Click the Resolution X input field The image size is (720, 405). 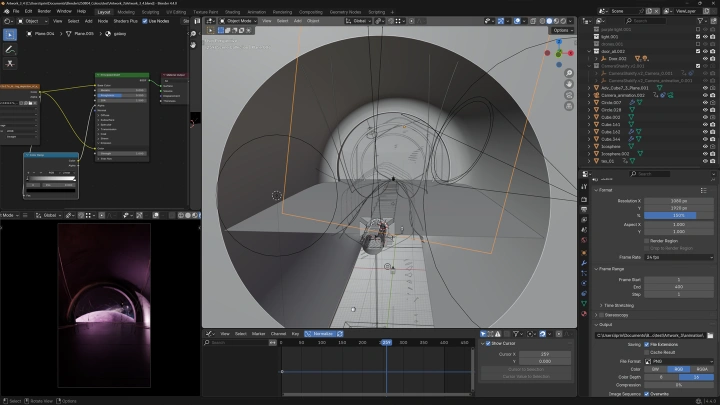coord(678,200)
